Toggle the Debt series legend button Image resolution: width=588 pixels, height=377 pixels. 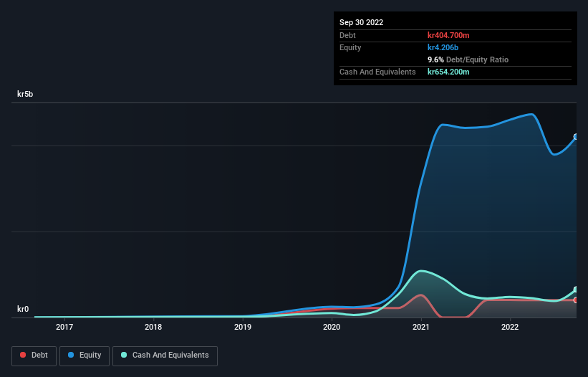[34, 355]
